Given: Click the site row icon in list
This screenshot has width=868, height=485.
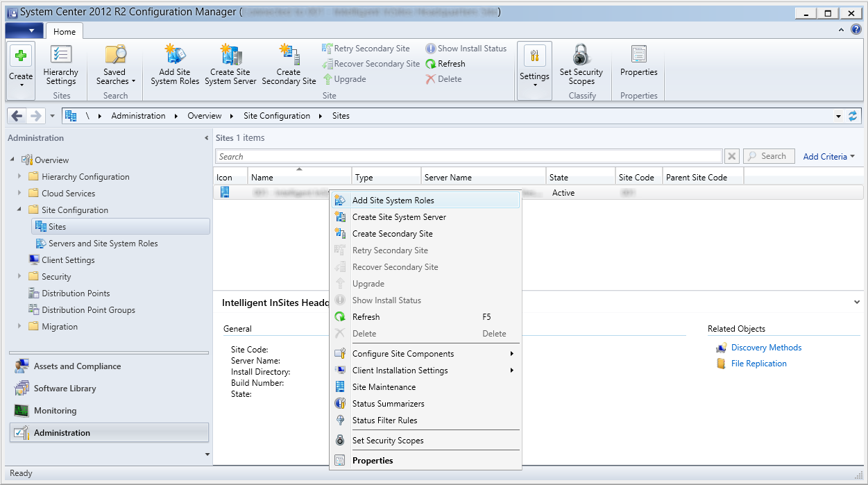Looking at the screenshot, I should click(x=225, y=192).
